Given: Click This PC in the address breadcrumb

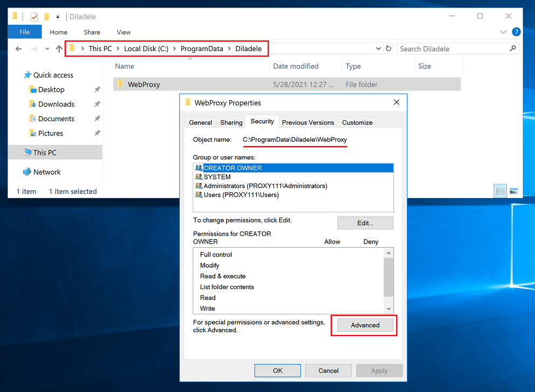Looking at the screenshot, I should pyautogui.click(x=100, y=48).
